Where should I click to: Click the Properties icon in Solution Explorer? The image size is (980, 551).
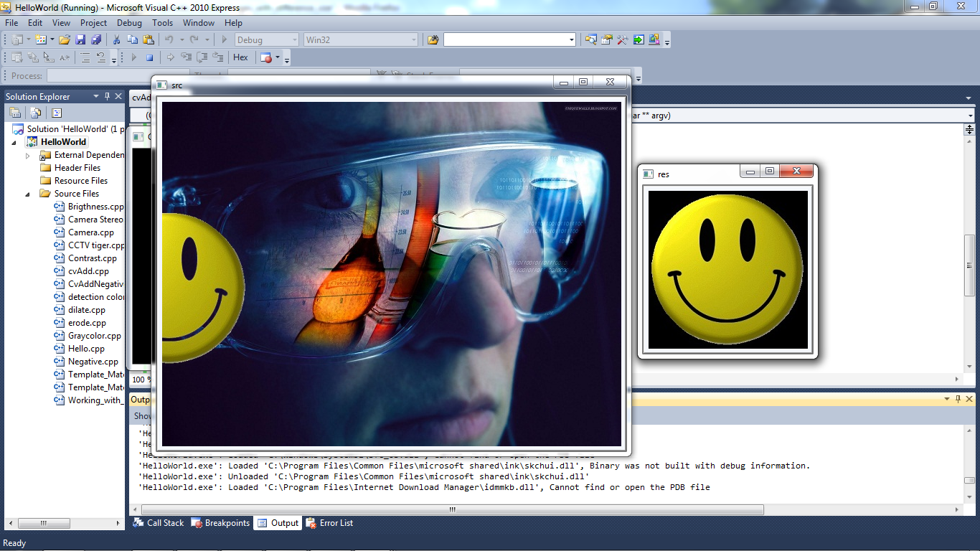(x=16, y=113)
